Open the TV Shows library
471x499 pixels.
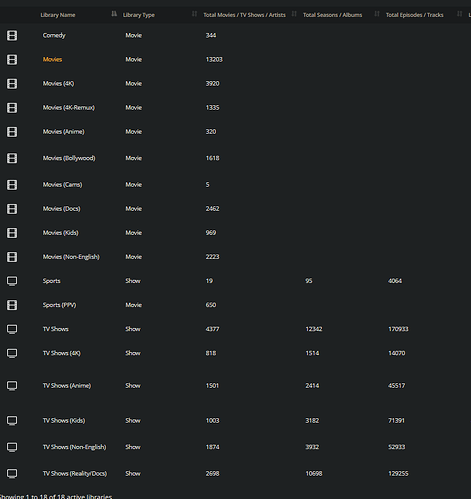click(56, 329)
